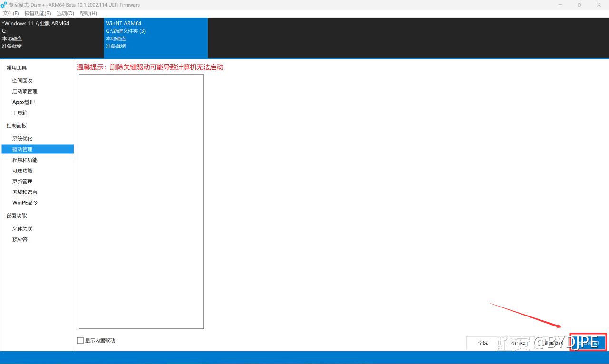Image resolution: width=609 pixels, height=364 pixels.
Task: Open 启动项管理 from the sidebar
Action: point(25,91)
